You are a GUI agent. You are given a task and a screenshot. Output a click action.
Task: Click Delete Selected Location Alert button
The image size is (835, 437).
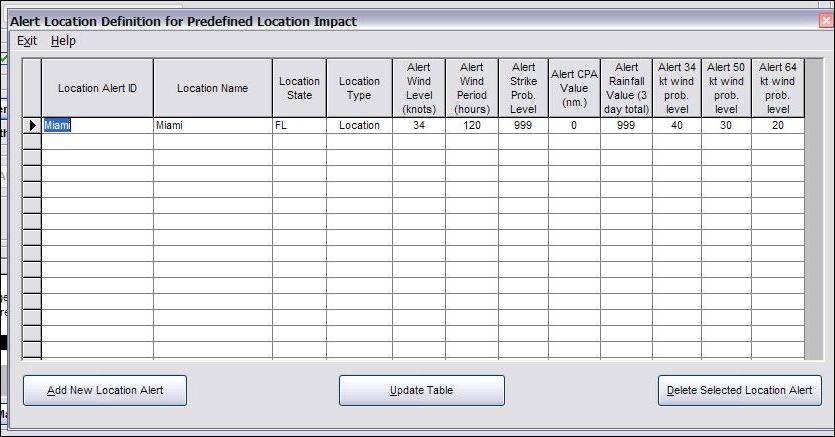(739, 390)
